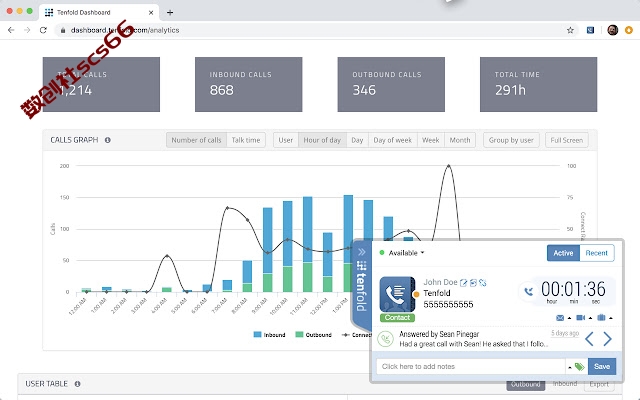The width and height of the screenshot is (640, 400).
Task: Click the orange update icon in the browser toolbar
Action: coord(629,30)
